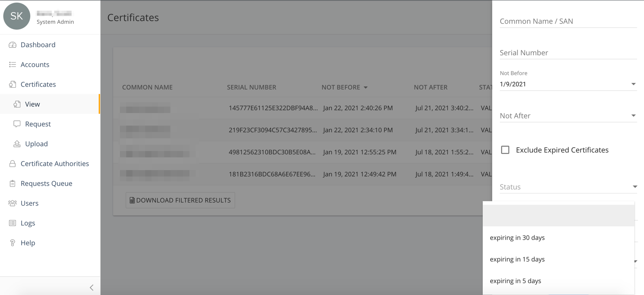Viewport: 644px width, 295px height.
Task: Open the Help page
Action: click(28, 243)
